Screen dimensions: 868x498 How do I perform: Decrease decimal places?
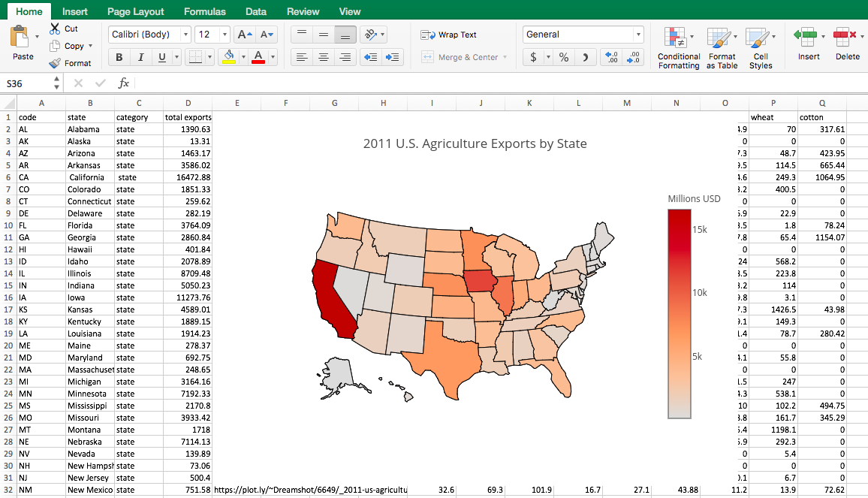point(633,57)
